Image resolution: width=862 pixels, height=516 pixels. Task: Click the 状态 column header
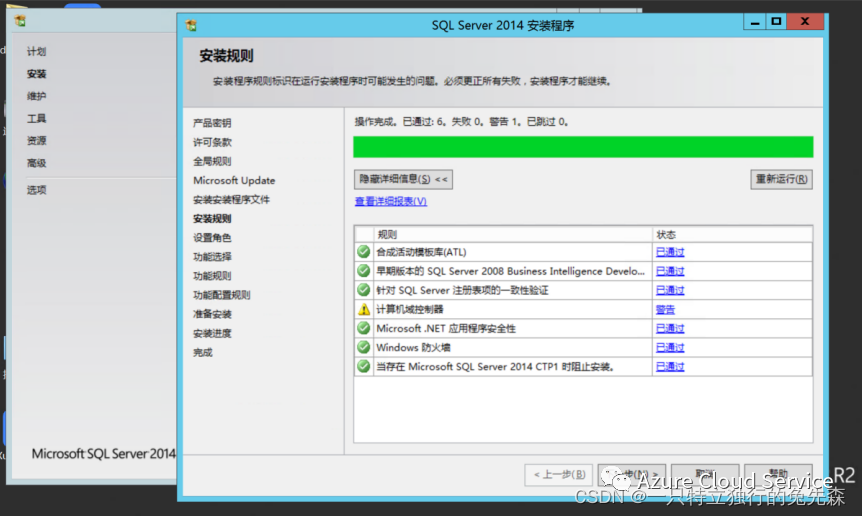732,235
